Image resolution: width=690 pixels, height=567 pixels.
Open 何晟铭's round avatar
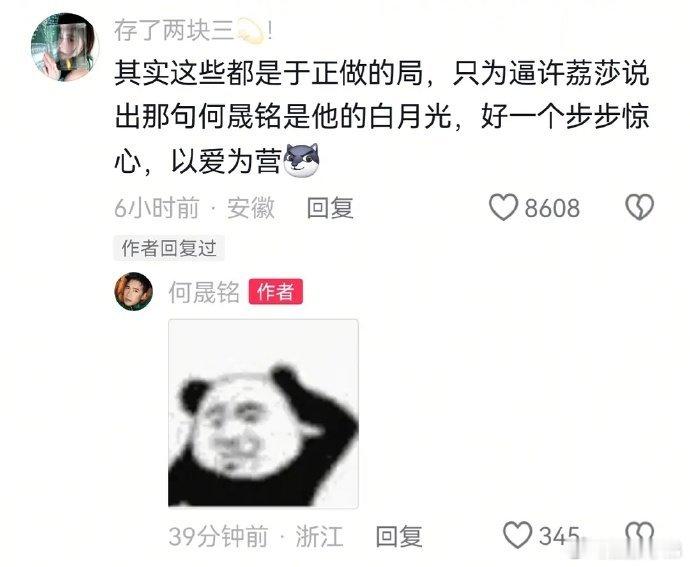click(x=134, y=291)
